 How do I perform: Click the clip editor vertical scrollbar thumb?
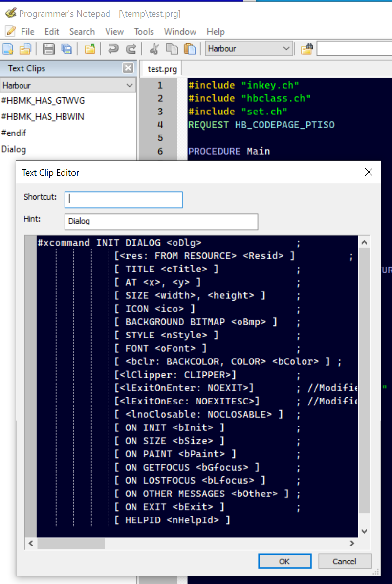[x=364, y=381]
